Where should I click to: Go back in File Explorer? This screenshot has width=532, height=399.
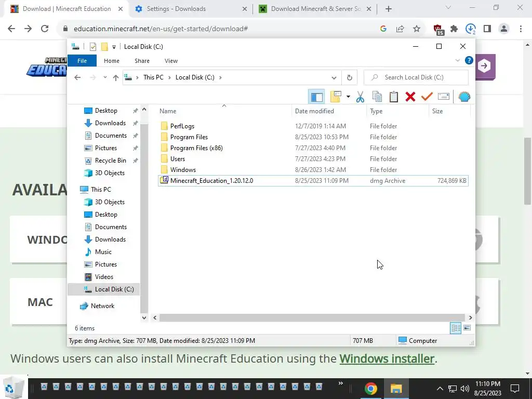pos(77,78)
